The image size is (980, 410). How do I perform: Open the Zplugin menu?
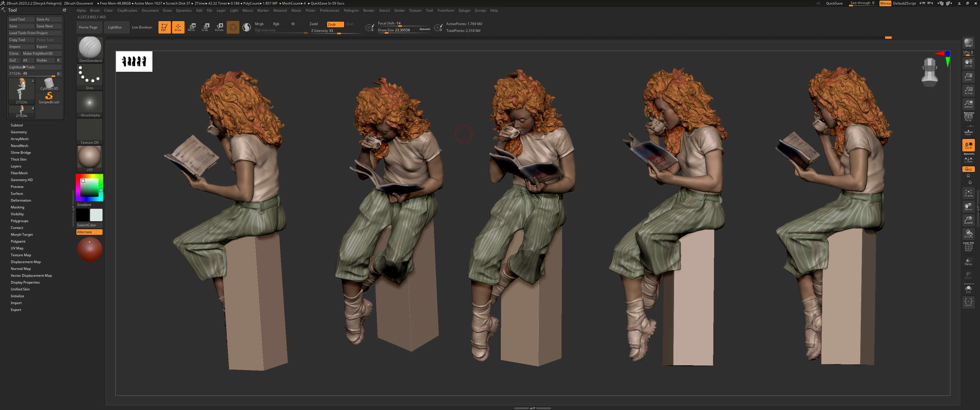tap(464, 11)
